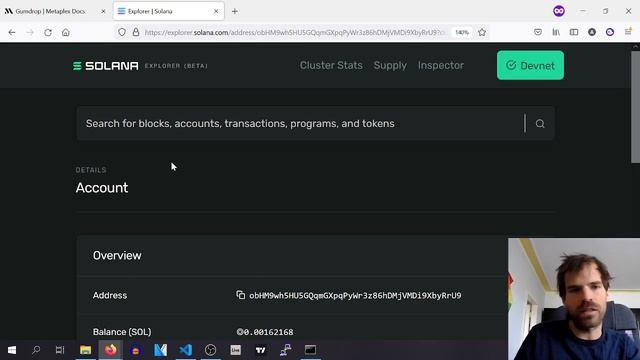This screenshot has height=360, width=640.
Task: View site security padlock details
Action: click(136, 32)
